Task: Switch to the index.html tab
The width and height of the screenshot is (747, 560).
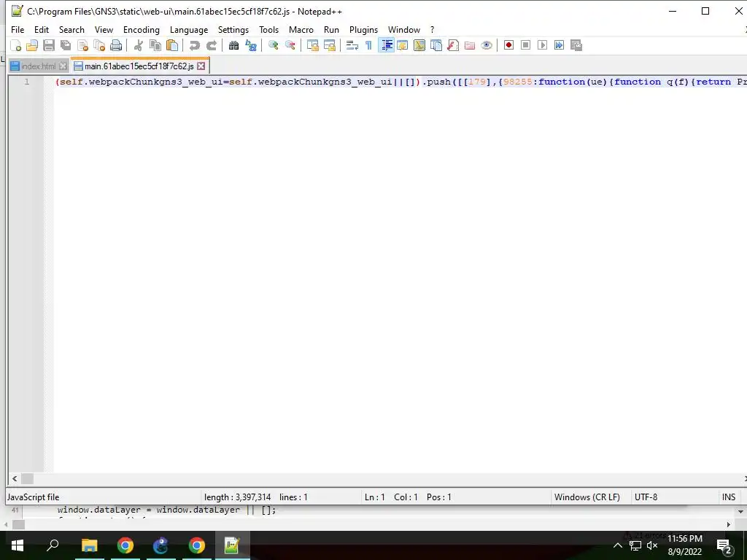Action: [39, 66]
